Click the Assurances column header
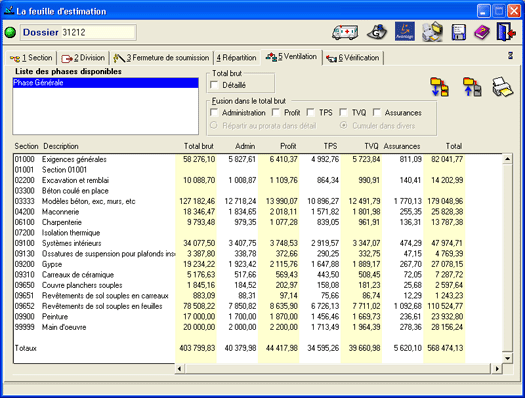The image size is (525, 398). pyautogui.click(x=402, y=146)
